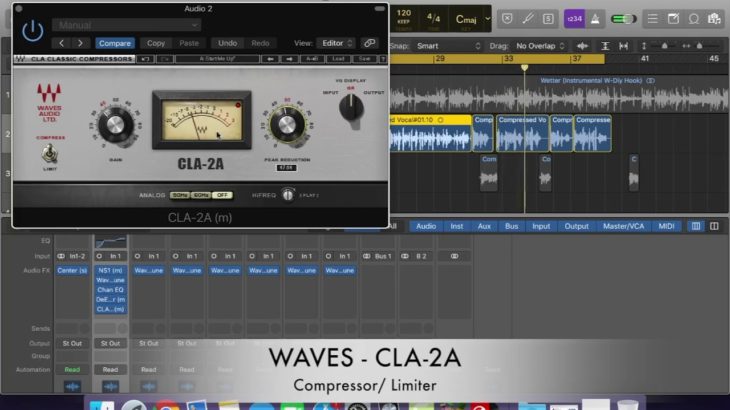
Task: Click bar 33 on the ruler
Action: (508, 59)
